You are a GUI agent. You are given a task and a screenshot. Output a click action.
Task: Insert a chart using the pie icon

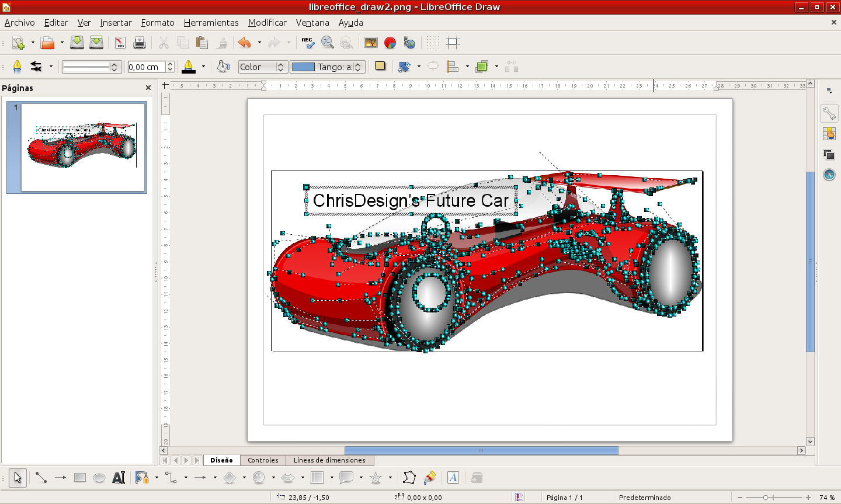(x=390, y=43)
